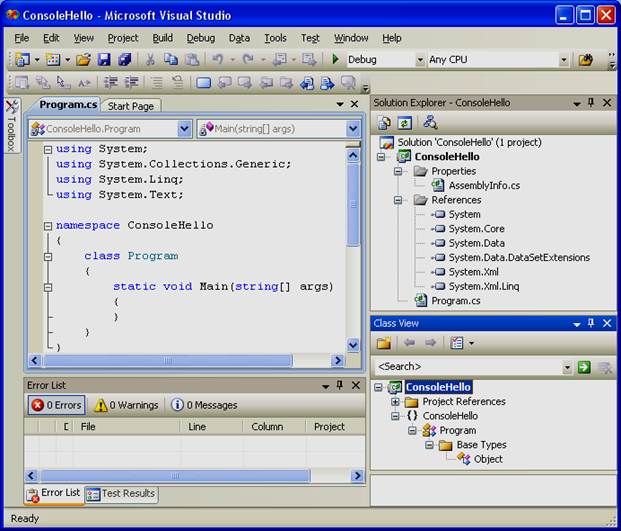Click the Open File folder icon

point(83,60)
